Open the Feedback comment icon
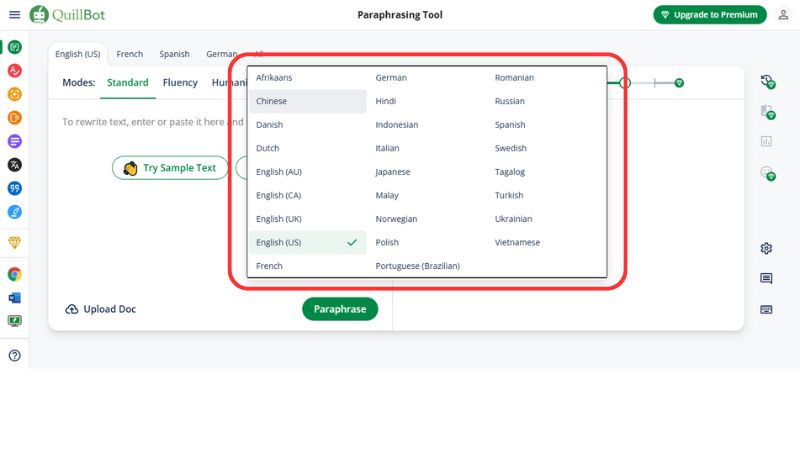This screenshot has height=450, width=800. pyautogui.click(x=766, y=278)
